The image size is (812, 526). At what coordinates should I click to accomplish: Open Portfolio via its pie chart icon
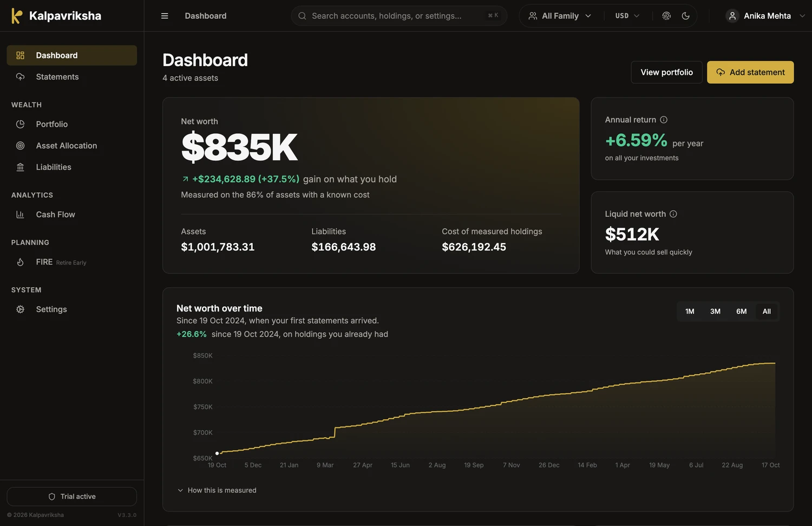coord(21,124)
